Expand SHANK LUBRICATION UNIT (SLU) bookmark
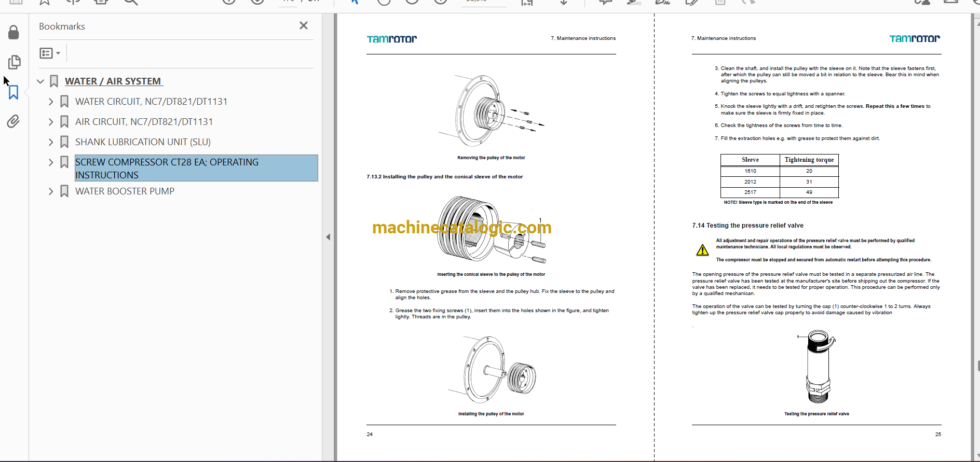This screenshot has width=980, height=462. [x=51, y=142]
